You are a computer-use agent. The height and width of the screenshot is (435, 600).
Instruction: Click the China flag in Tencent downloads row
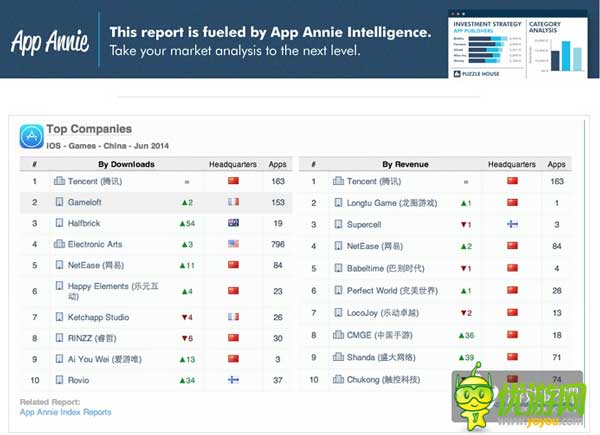[x=234, y=181]
